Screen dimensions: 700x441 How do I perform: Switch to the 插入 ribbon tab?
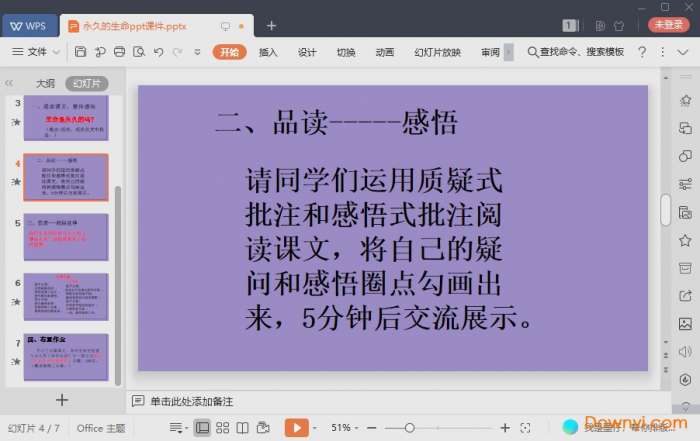tap(268, 52)
